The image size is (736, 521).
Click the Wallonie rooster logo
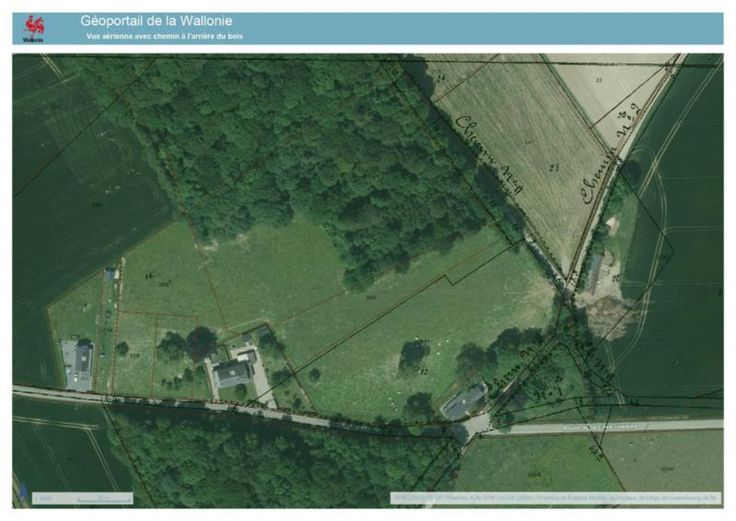tap(35, 27)
